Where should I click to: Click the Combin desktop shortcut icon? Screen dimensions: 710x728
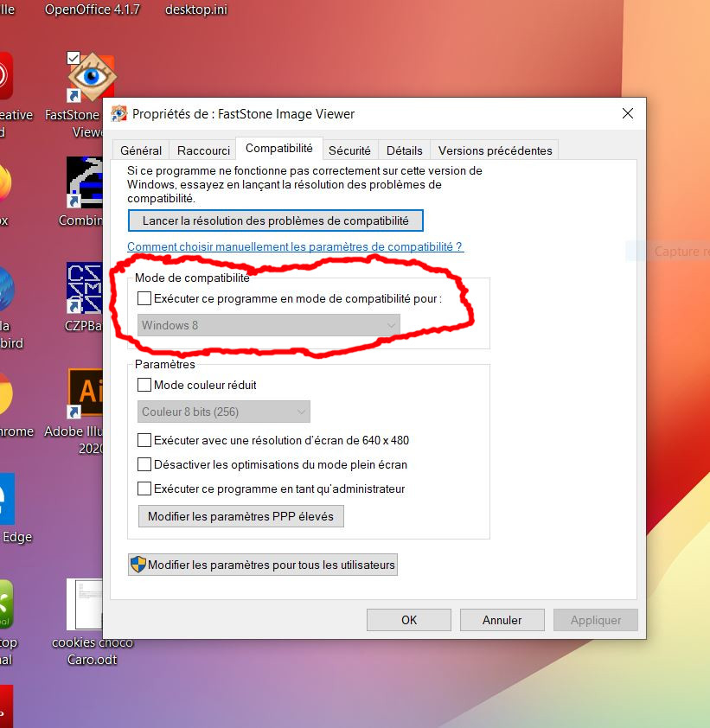(x=84, y=182)
